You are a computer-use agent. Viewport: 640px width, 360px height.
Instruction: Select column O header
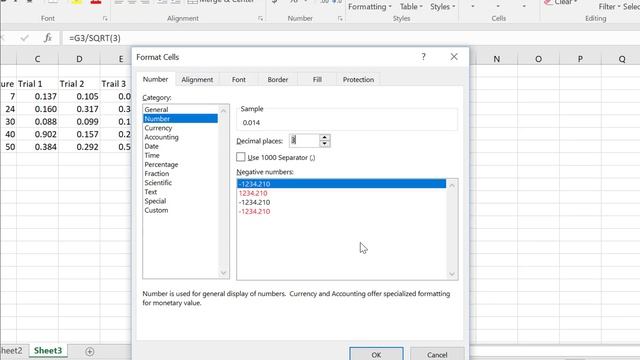(x=538, y=59)
